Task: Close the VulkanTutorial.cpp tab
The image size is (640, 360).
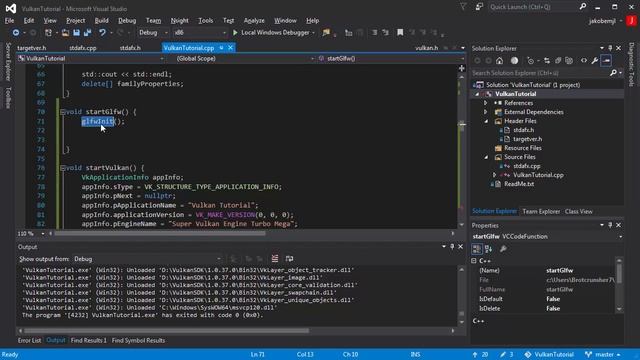Action: click(231, 48)
